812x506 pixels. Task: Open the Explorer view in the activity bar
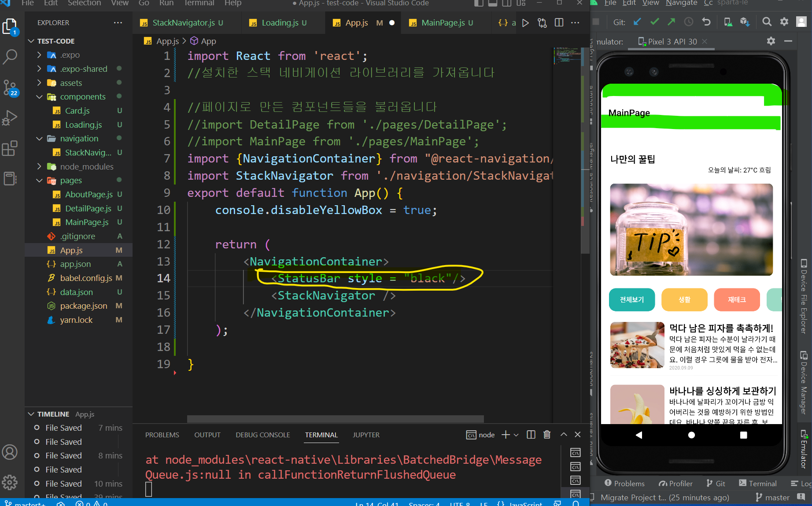coord(10,26)
